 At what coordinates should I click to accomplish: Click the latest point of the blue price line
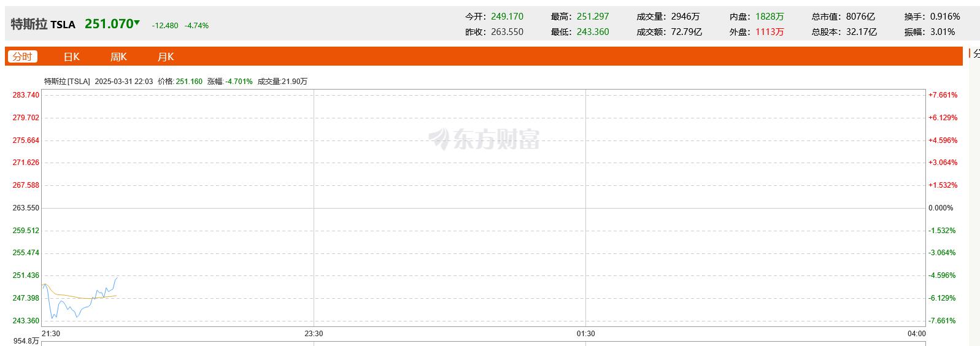(117, 277)
